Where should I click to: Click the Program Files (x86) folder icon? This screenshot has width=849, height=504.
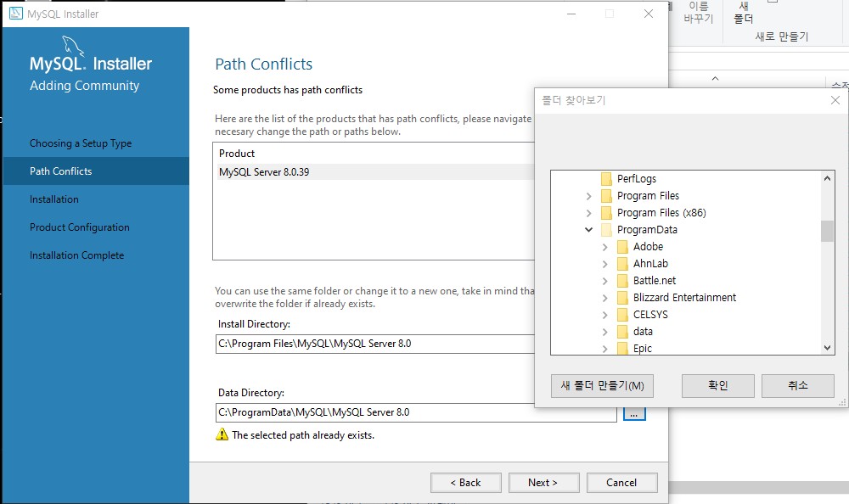[x=606, y=213]
